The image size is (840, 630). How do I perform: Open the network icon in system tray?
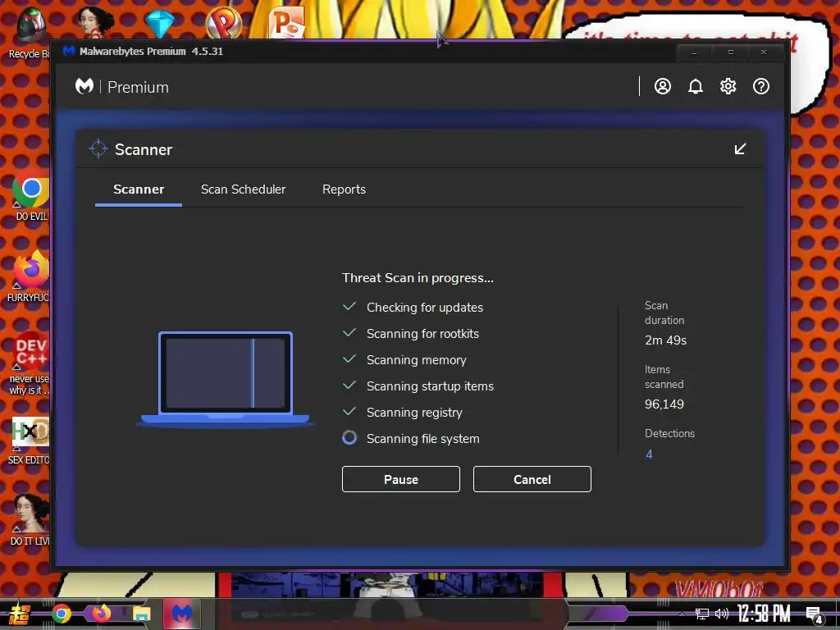pos(702,614)
